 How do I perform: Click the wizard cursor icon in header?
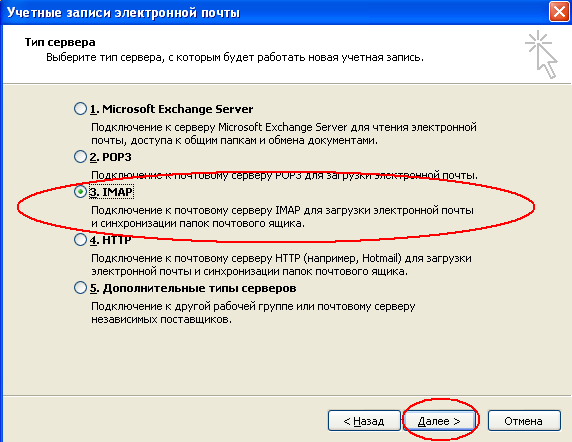point(542,55)
